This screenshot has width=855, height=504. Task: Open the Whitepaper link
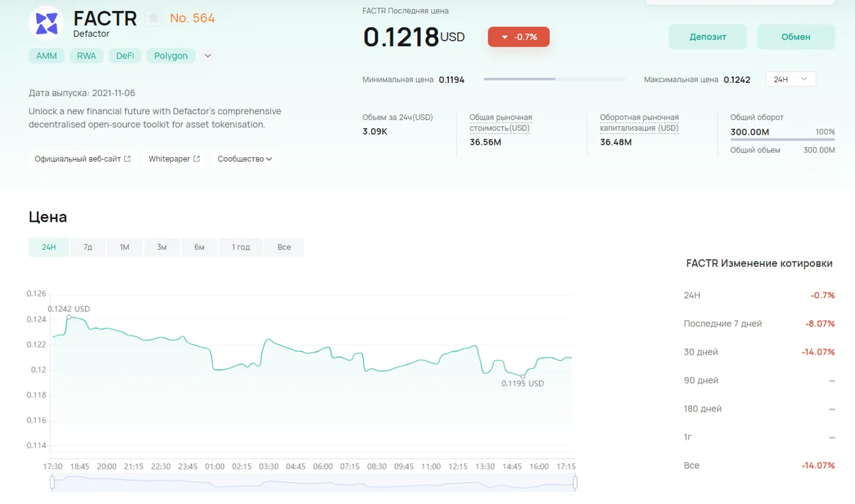point(174,159)
